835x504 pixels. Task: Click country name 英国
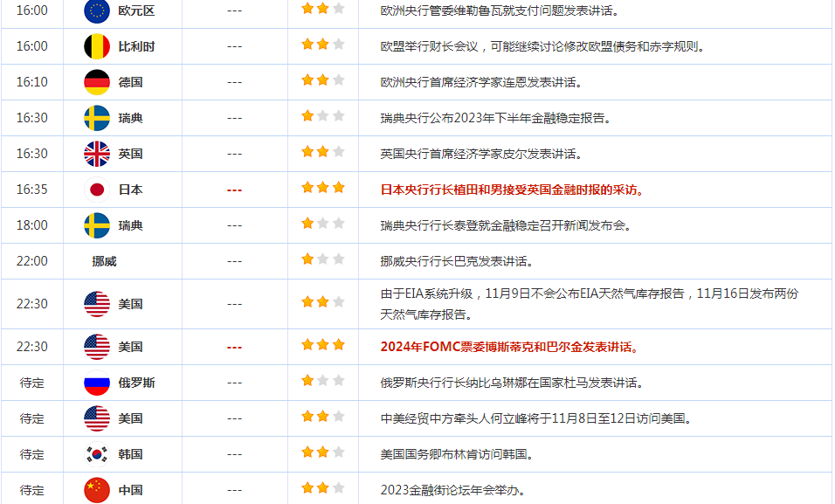(130, 154)
